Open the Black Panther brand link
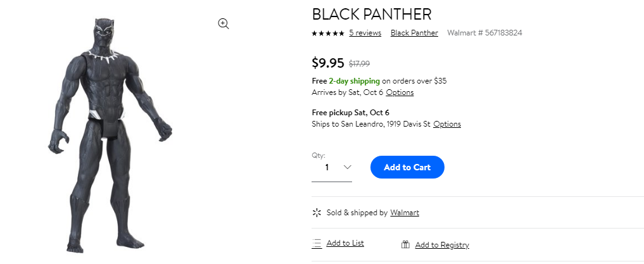 [414, 33]
